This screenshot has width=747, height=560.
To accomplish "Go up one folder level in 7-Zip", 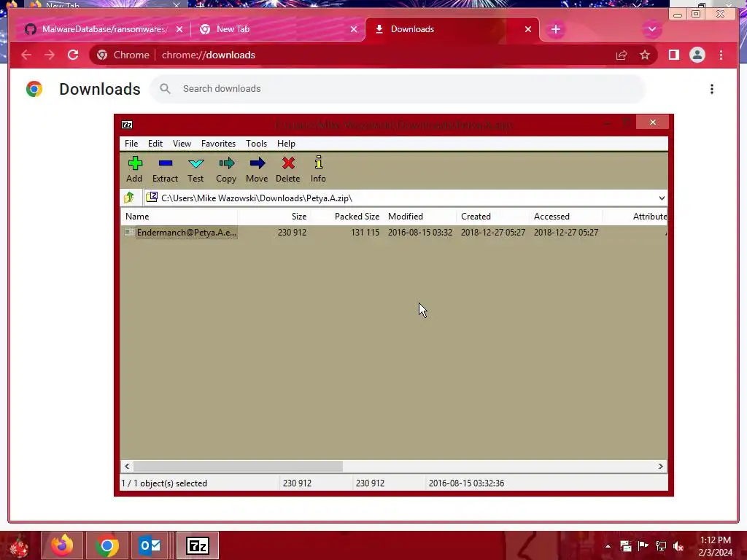I will click(129, 198).
